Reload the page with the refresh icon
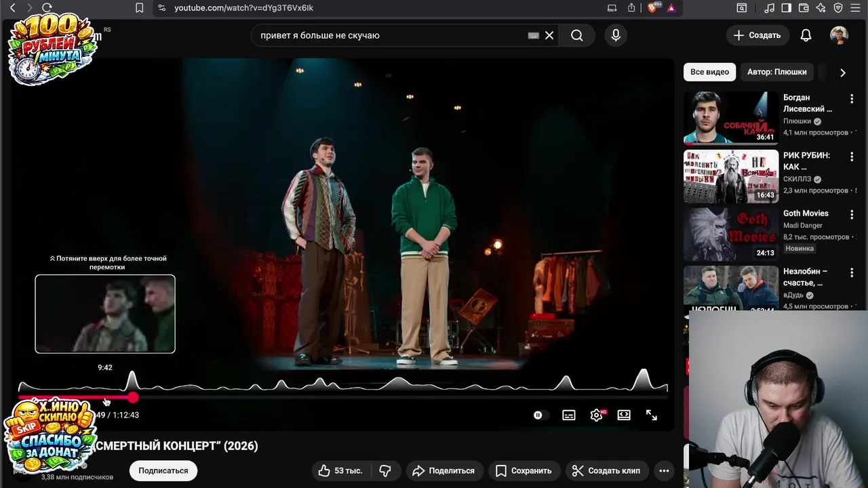868x488 pixels. coord(47,7)
